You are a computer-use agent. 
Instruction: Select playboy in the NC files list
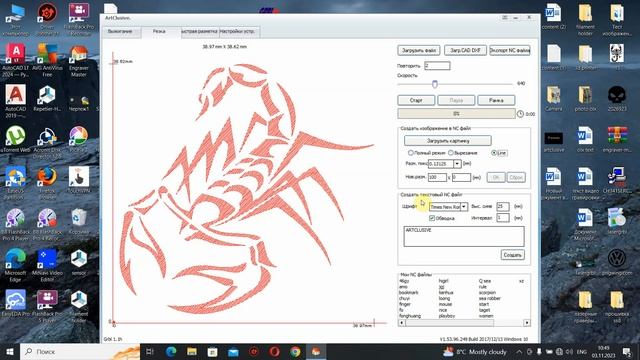446,316
